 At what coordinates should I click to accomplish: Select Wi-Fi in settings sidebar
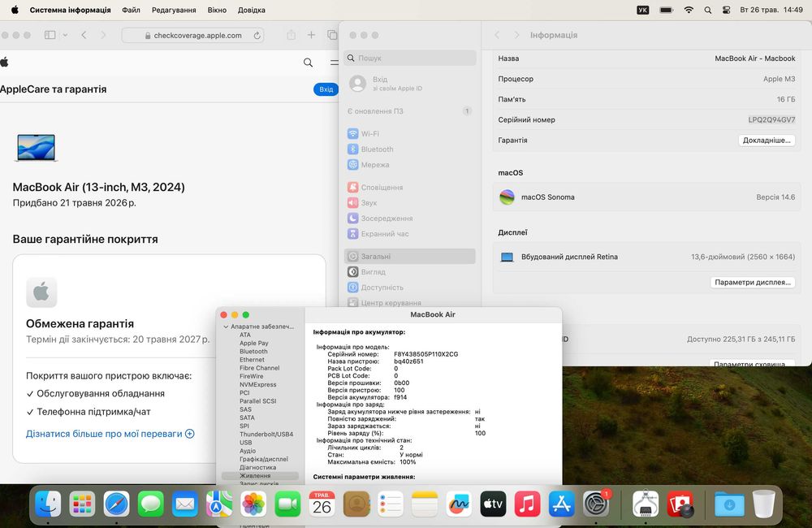click(409, 134)
